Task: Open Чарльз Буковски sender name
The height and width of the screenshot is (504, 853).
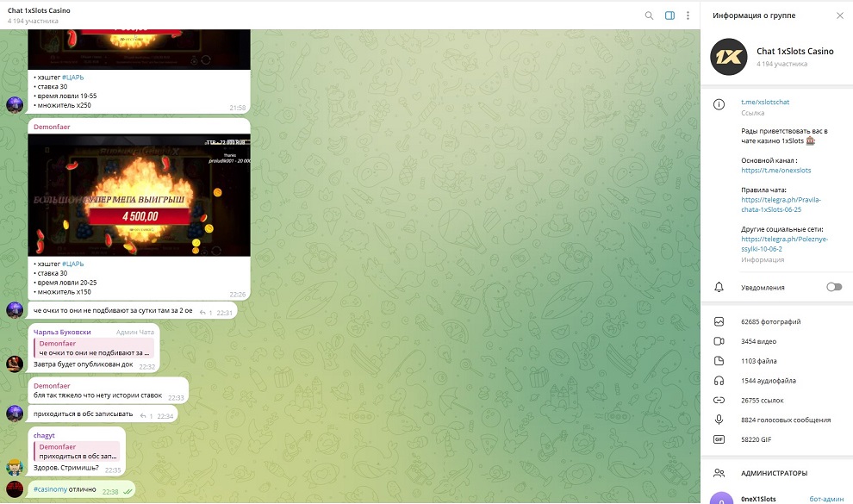Action: [62, 333]
